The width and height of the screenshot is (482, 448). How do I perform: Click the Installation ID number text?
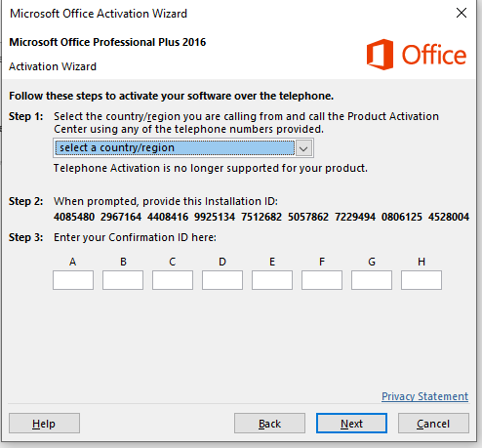261,217
